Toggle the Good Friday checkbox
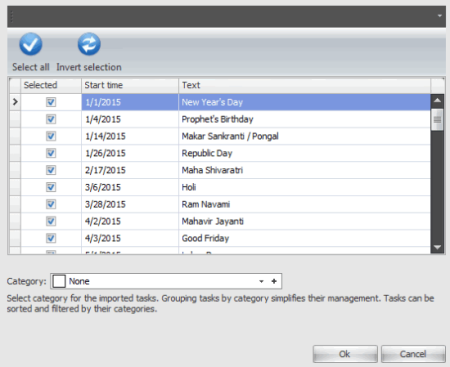This screenshot has height=367, width=450. (x=51, y=238)
